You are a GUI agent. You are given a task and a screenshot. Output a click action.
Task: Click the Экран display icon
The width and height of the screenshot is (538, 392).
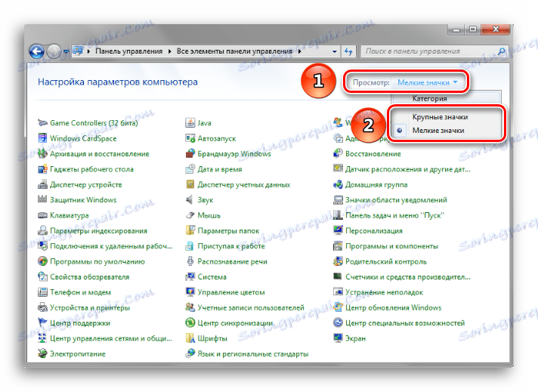(x=338, y=338)
